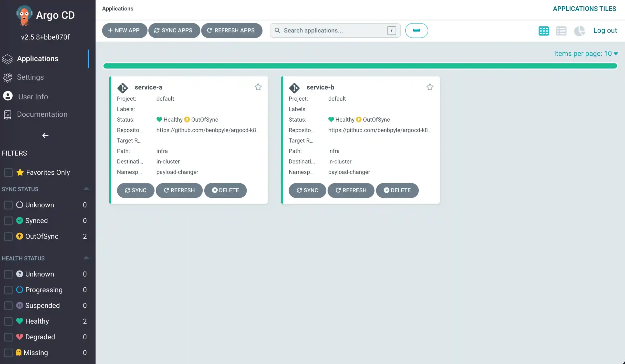Click the Argo CD octopus logo

pos(24,15)
